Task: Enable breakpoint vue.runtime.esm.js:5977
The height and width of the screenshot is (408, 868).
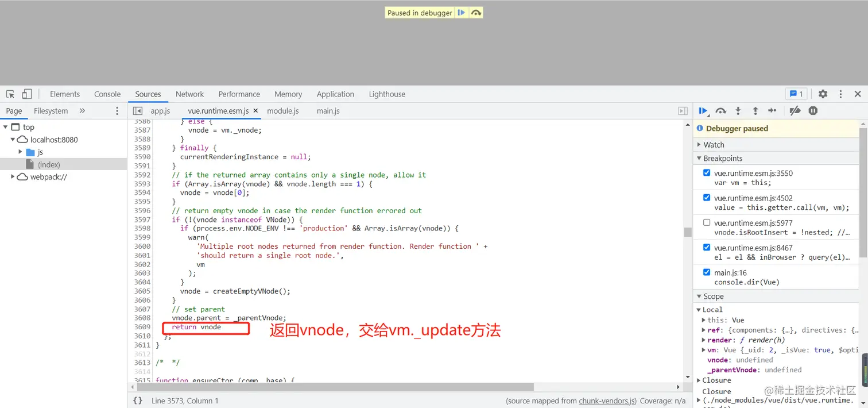Action: 707,222
